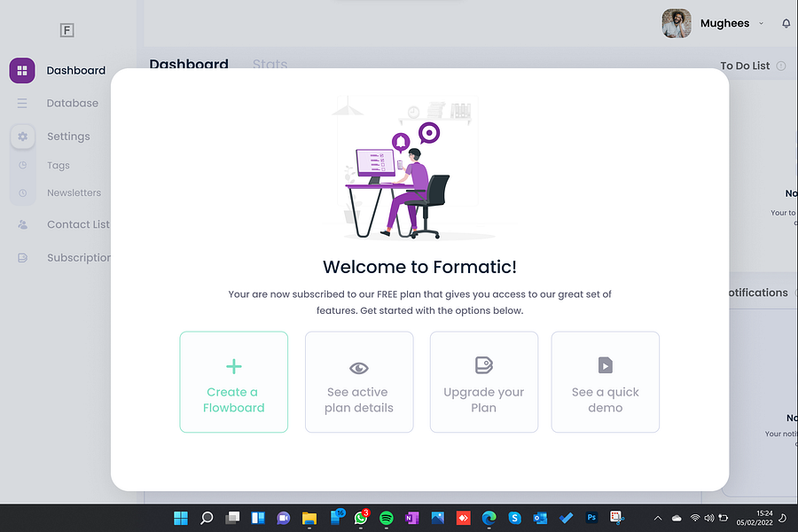The height and width of the screenshot is (532, 798).
Task: Open Photos app from the taskbar
Action: coord(438,518)
